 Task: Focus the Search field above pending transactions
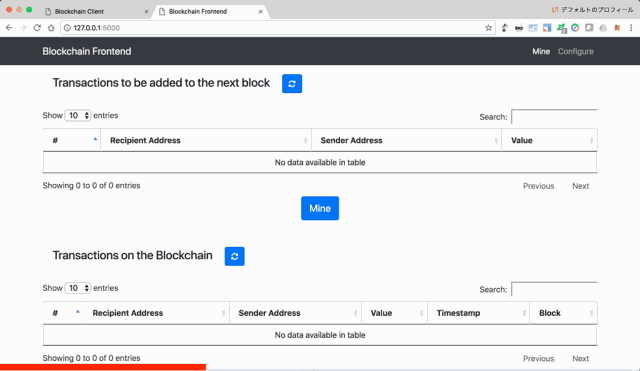coord(554,117)
